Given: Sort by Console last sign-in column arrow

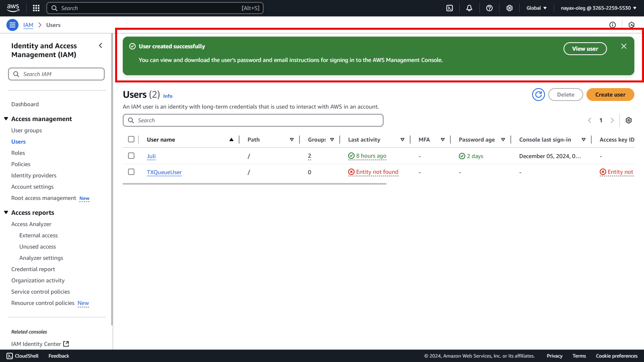Looking at the screenshot, I should (x=584, y=140).
